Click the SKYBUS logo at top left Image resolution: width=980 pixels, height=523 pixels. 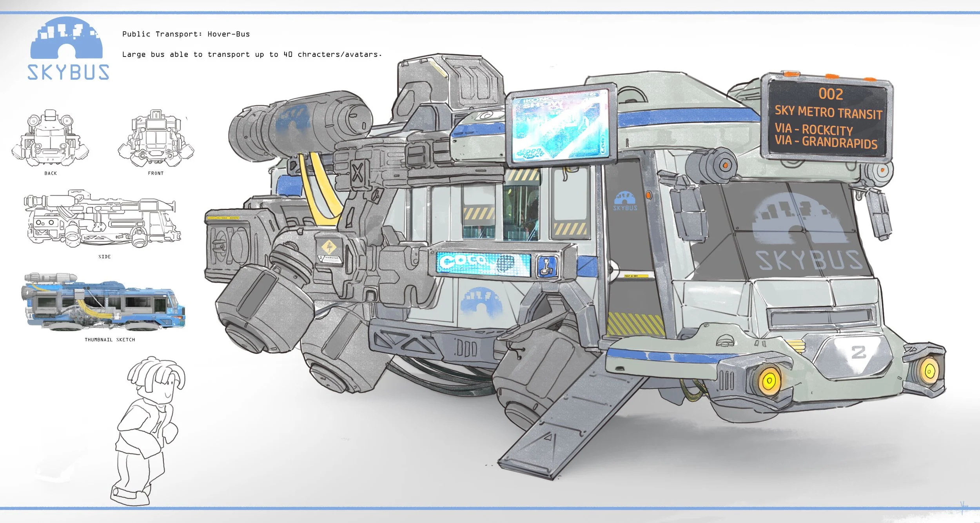tap(68, 49)
